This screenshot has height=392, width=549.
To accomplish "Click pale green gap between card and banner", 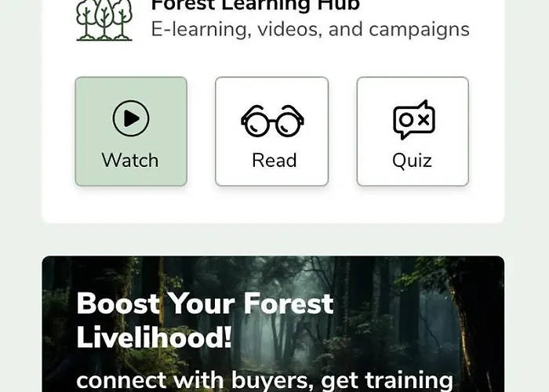I will (x=273, y=240).
